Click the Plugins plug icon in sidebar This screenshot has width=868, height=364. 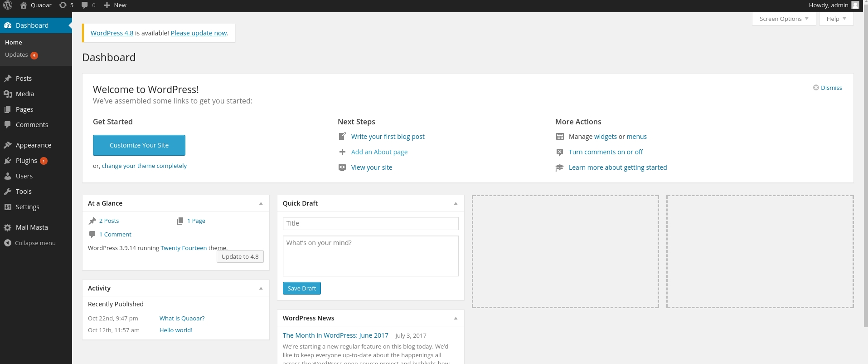click(8, 161)
